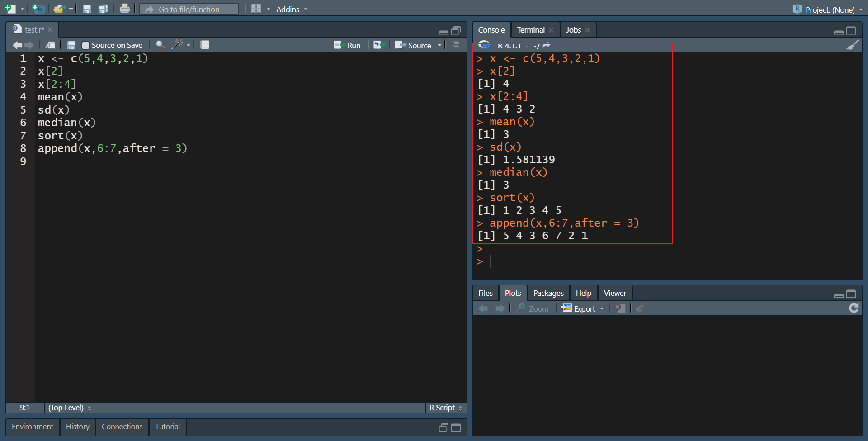The width and height of the screenshot is (868, 441).
Task: Click the cursor position 9:1 indicator
Action: pyautogui.click(x=25, y=408)
